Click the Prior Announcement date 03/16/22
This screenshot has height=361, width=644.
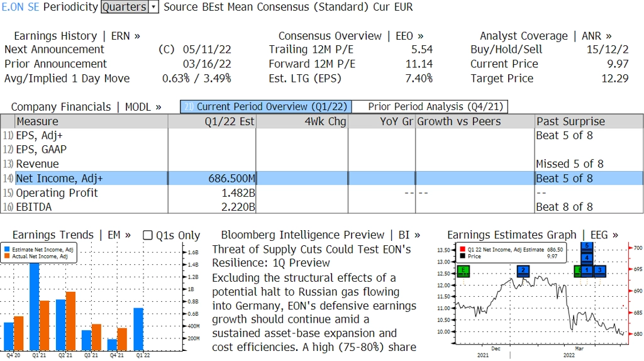[207, 64]
